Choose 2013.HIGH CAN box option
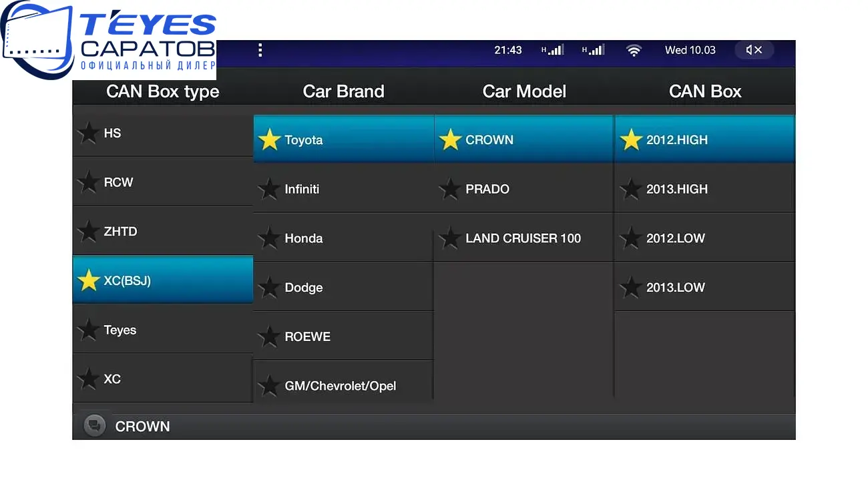 pyautogui.click(x=705, y=189)
